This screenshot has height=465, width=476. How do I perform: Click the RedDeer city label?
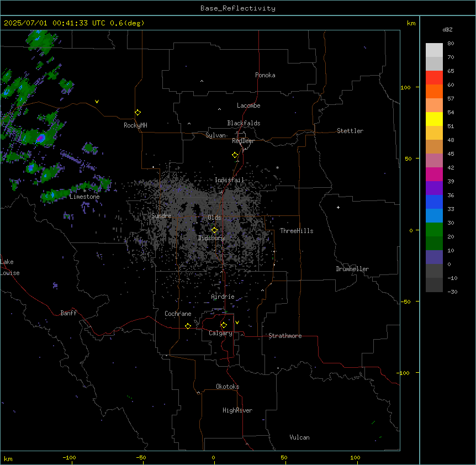(x=243, y=141)
